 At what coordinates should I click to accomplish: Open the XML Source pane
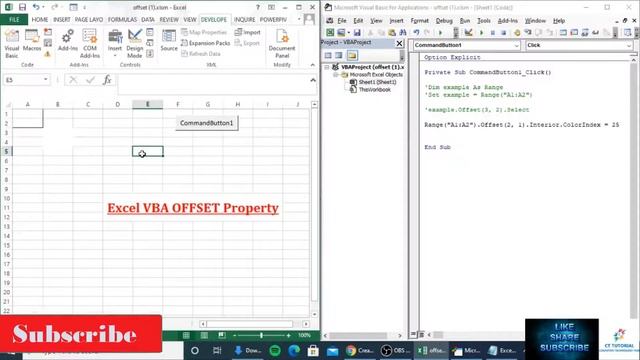[169, 40]
